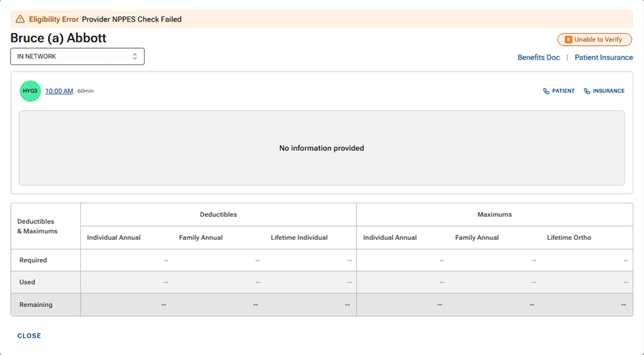Click the HYG3 green avatar badge
644x355 pixels.
click(30, 91)
